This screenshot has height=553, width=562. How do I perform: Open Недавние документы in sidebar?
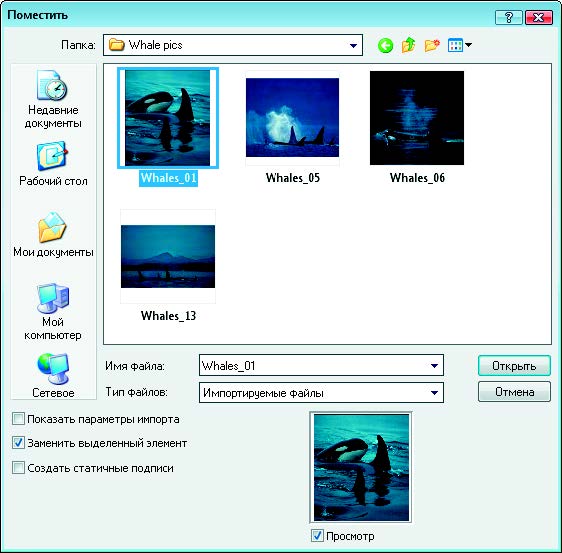pyautogui.click(x=53, y=99)
